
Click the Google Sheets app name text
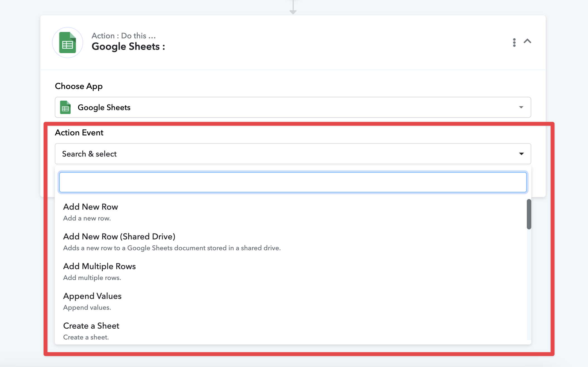[104, 108]
